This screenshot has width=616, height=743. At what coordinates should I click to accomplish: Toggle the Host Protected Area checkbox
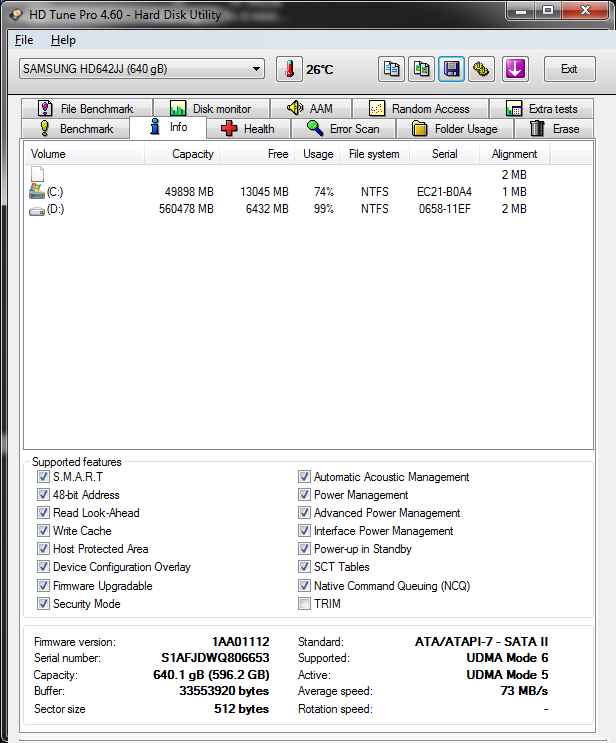point(43,549)
